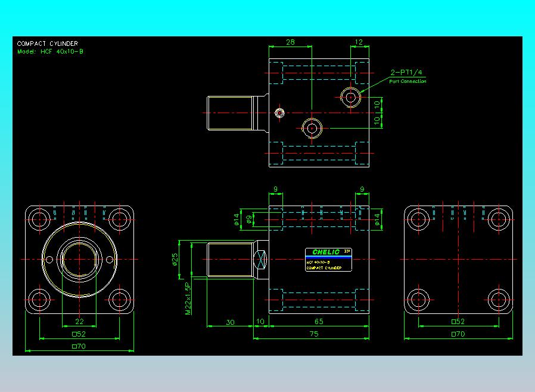Click the 28 dimension above the top view

(x=290, y=42)
